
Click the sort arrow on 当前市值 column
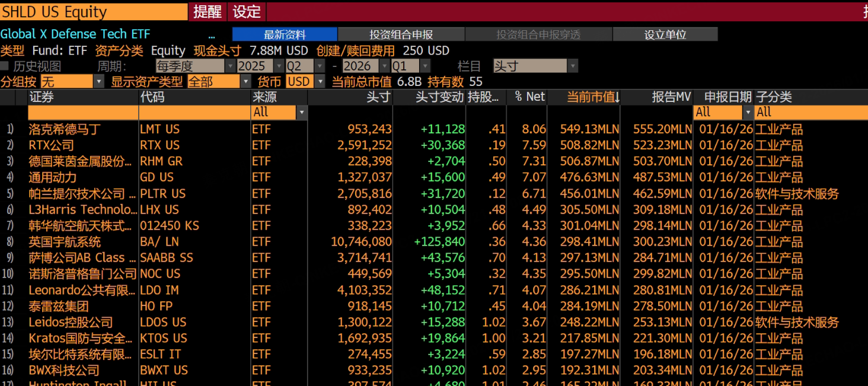point(617,98)
